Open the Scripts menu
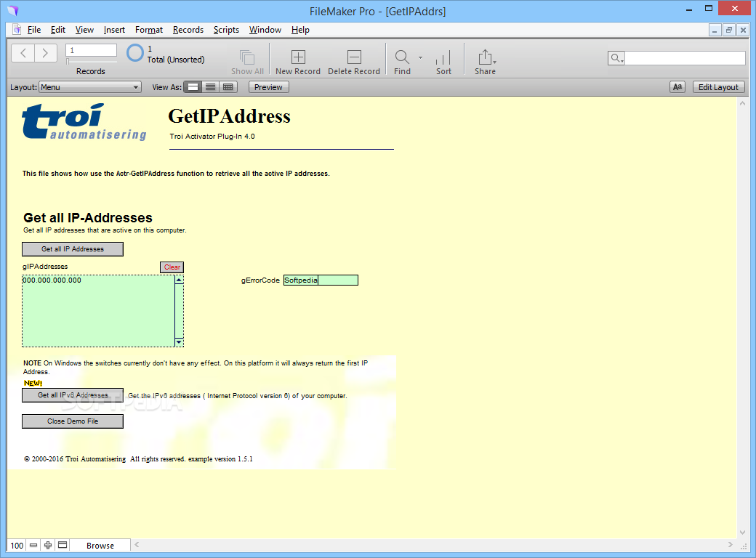Viewport: 756px width, 558px height. pyautogui.click(x=226, y=30)
